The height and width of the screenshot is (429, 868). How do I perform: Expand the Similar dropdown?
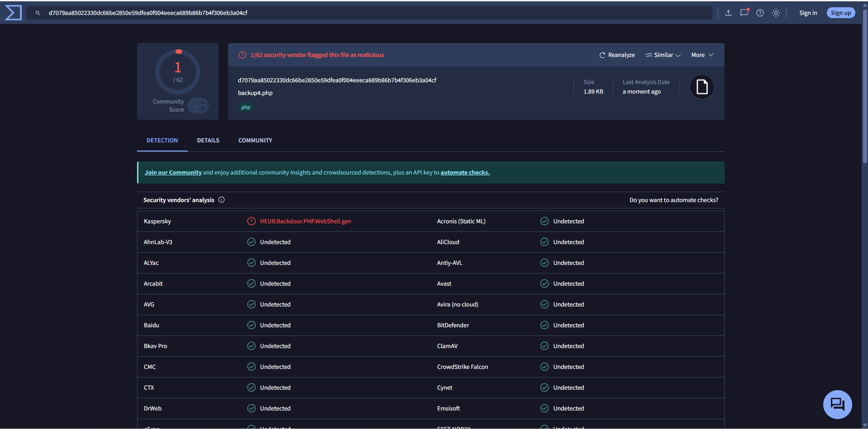[x=663, y=55]
